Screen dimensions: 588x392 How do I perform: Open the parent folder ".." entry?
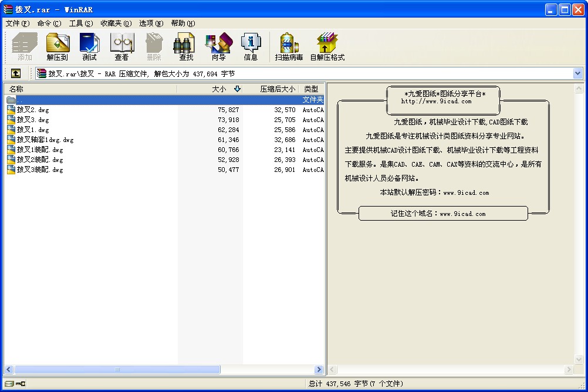coord(20,100)
